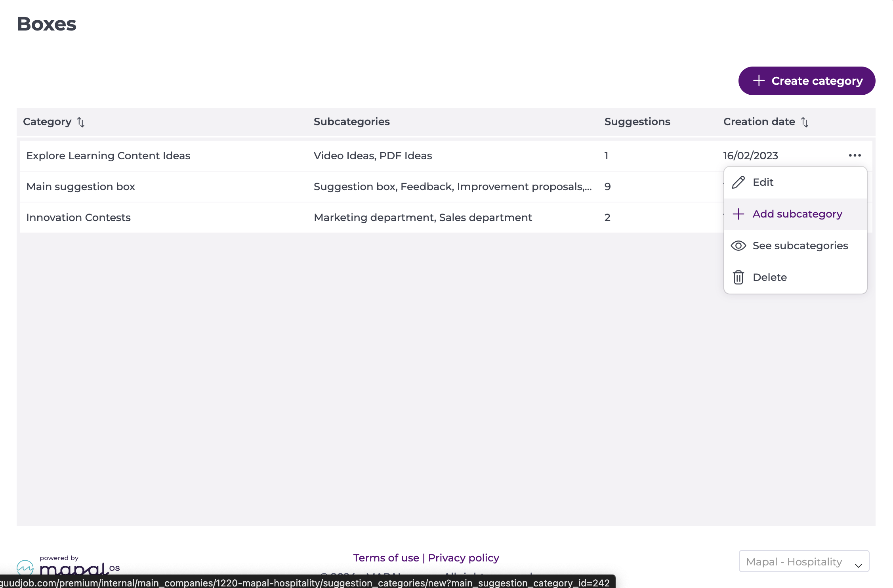
Task: Click the Subcategories column header
Action: [351, 122]
